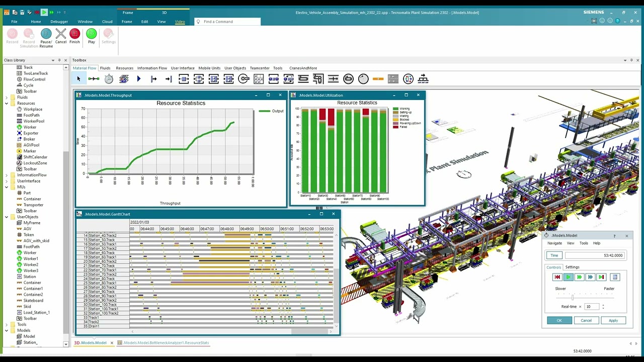Collapse the MUs folder in Class Library

7,187
